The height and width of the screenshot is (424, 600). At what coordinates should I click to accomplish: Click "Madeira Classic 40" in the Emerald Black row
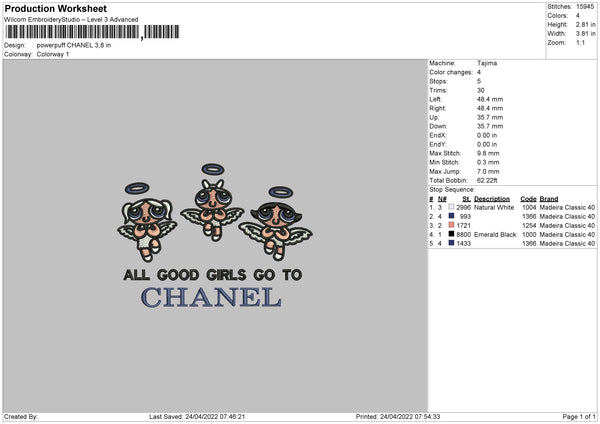tap(567, 234)
